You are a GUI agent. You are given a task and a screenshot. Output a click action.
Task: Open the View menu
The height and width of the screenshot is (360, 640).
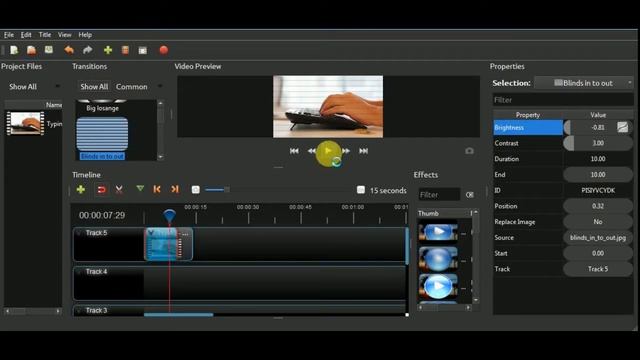(x=64, y=35)
